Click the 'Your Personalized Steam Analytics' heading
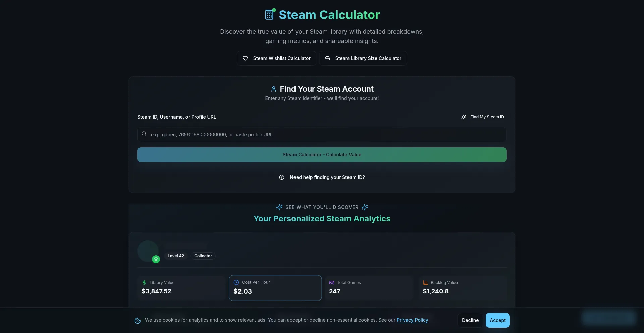The height and width of the screenshot is (333, 644). 322,219
